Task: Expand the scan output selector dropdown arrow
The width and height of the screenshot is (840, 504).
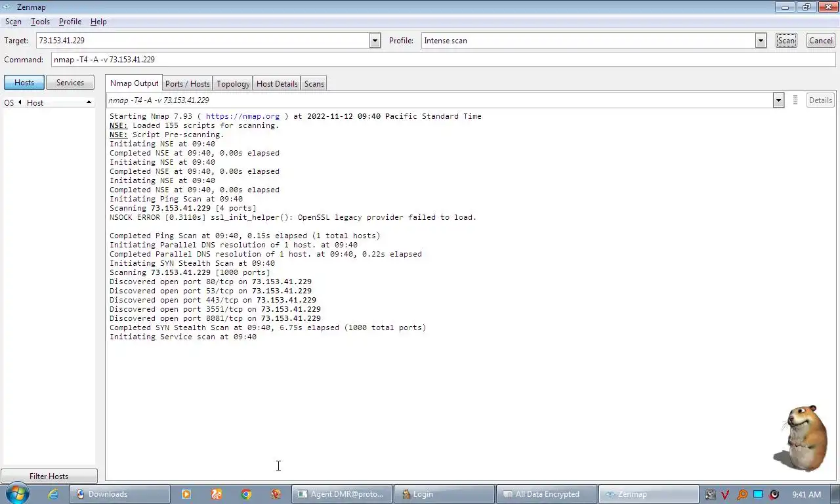Action: pos(778,100)
